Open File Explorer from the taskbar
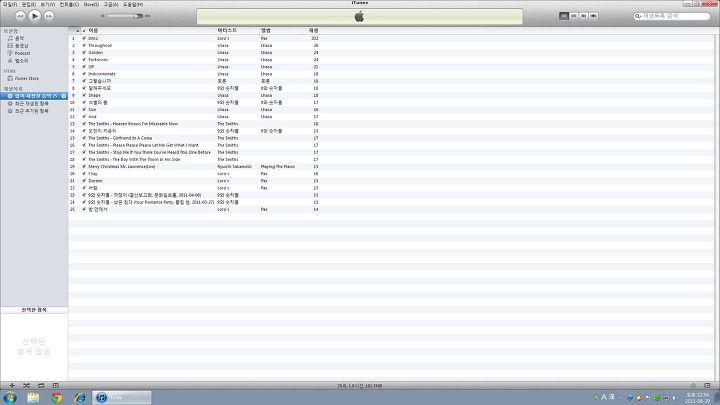Viewport: 720px width, 405px height. pos(33,398)
